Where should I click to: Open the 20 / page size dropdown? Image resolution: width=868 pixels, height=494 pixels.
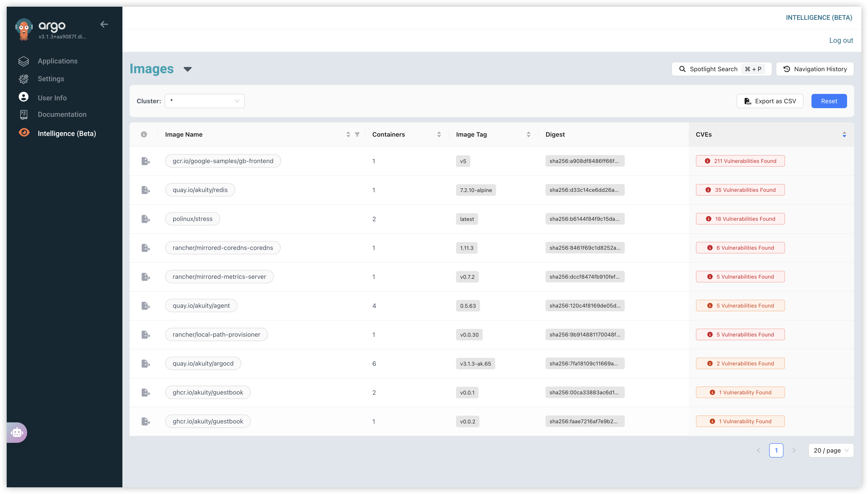tap(831, 450)
